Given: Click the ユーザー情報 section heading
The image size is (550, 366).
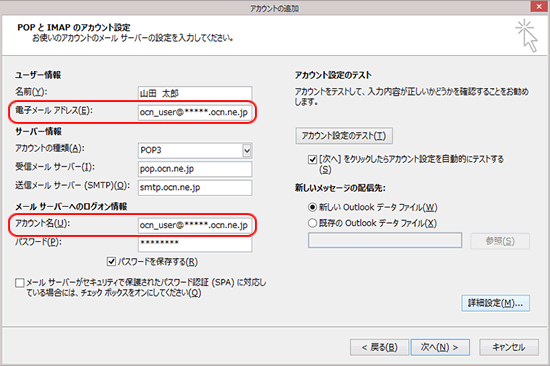Looking at the screenshot, I should (x=38, y=75).
